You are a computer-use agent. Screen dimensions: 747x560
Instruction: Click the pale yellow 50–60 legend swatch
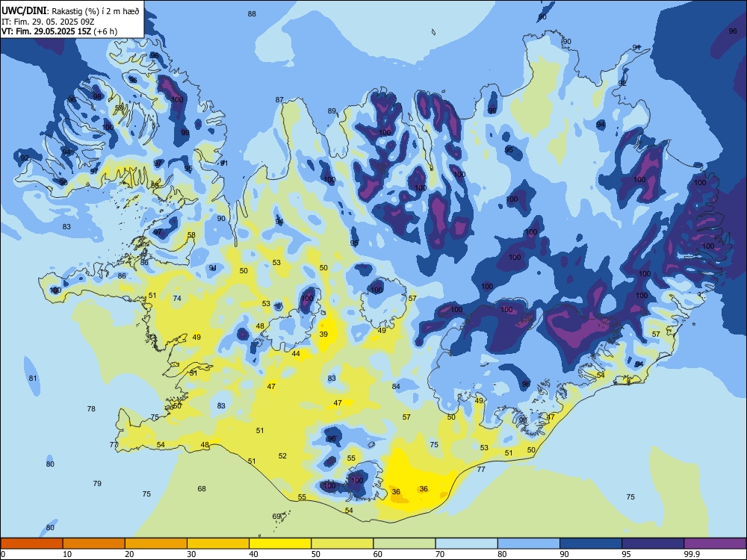[343, 544]
